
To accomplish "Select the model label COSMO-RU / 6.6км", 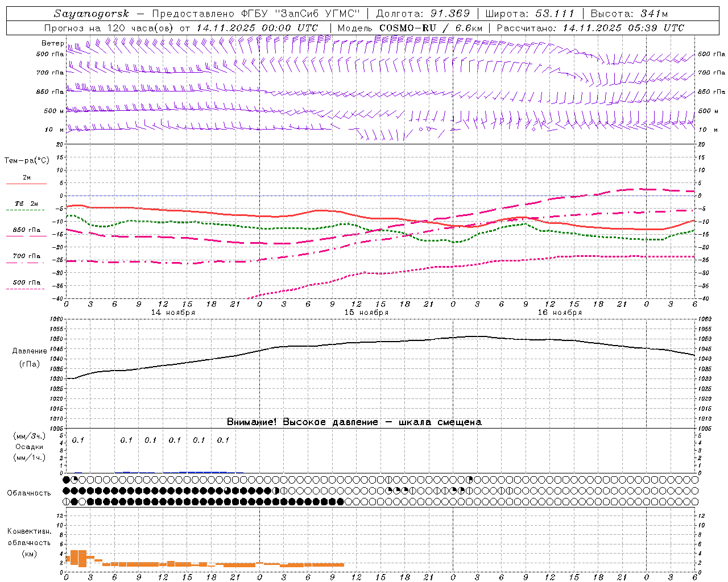I will [431, 28].
